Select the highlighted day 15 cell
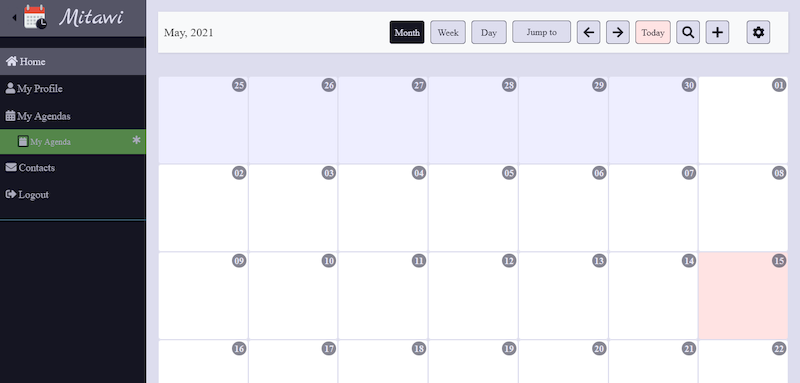Screen dimensions: 800x383 (743, 295)
